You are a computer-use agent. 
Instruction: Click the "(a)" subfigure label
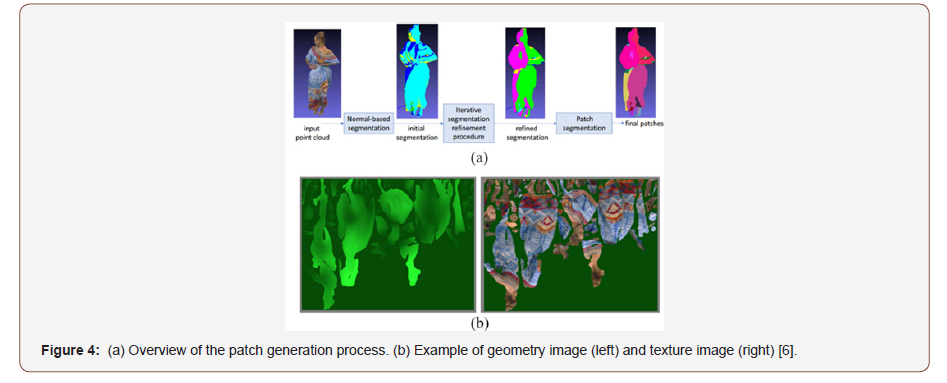pyautogui.click(x=478, y=158)
